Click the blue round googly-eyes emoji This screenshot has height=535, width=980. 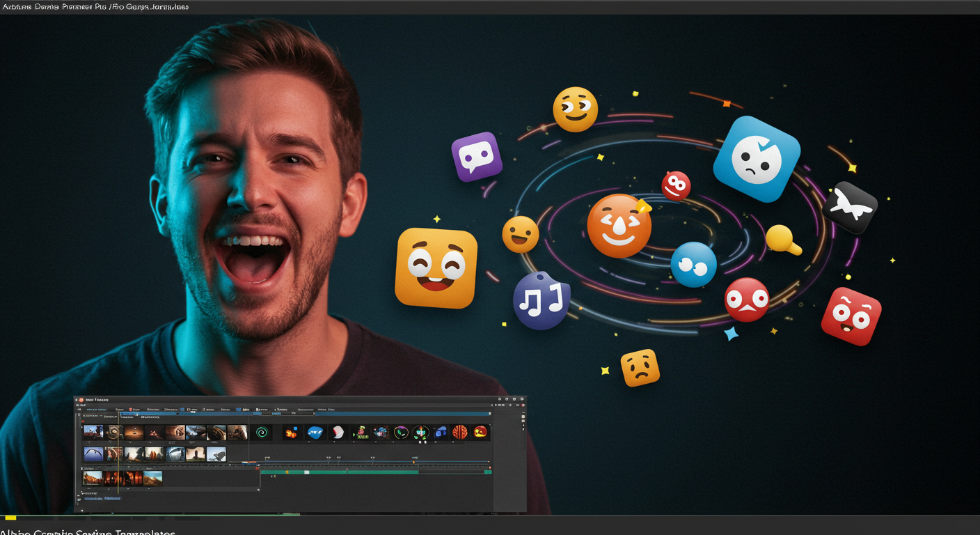tap(693, 265)
